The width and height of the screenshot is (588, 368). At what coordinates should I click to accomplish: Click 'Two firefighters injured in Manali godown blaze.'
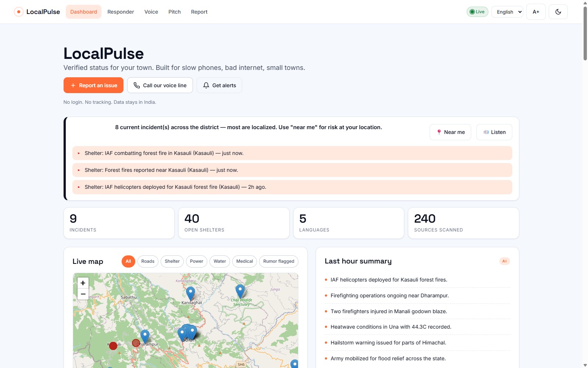pos(389,311)
